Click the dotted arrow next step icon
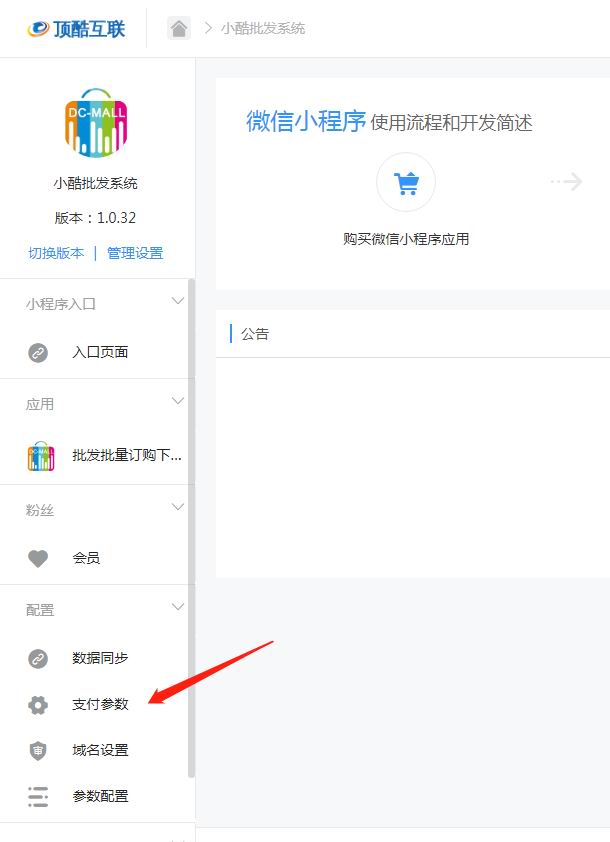The image size is (610, 842). (x=567, y=182)
